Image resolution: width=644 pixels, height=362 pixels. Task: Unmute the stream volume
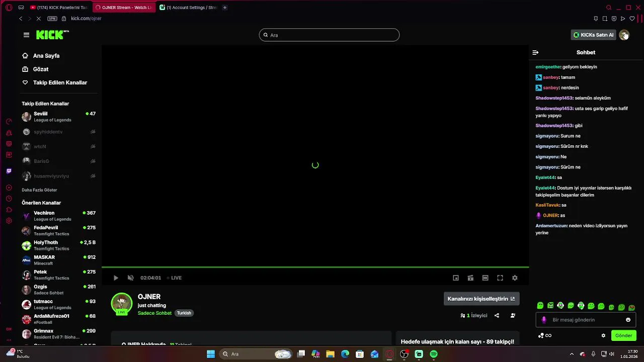click(131, 278)
